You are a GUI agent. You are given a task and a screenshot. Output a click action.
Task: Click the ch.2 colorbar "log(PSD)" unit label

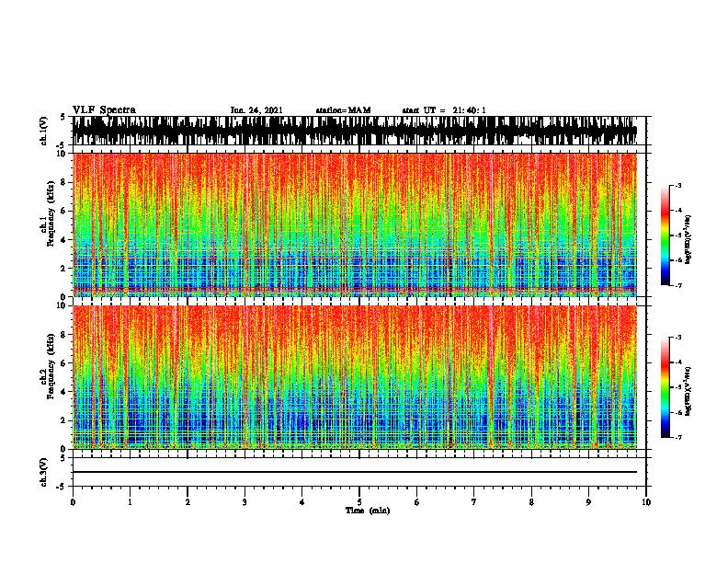pos(688,391)
